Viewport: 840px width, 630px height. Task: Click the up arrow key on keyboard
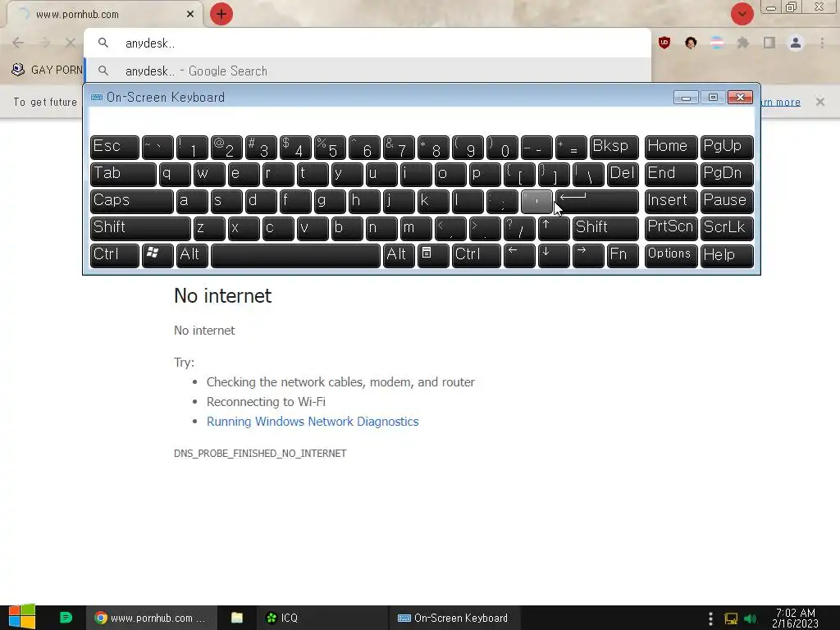pyautogui.click(x=554, y=228)
